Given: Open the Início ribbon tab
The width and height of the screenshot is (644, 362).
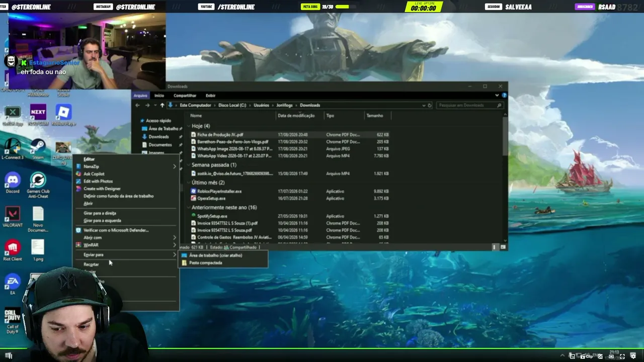Looking at the screenshot, I should tap(159, 96).
